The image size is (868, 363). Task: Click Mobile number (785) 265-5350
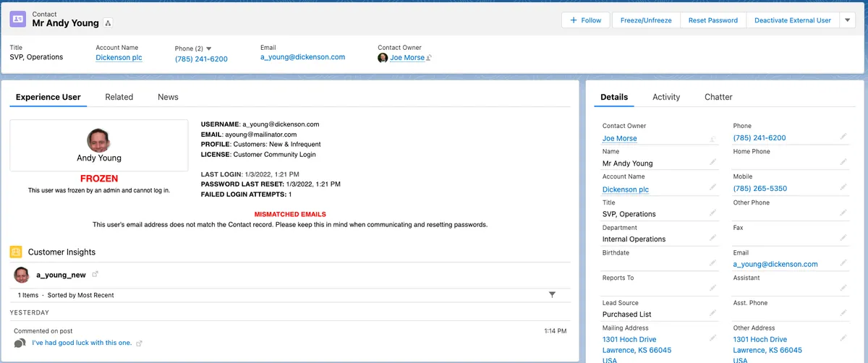[759, 189]
